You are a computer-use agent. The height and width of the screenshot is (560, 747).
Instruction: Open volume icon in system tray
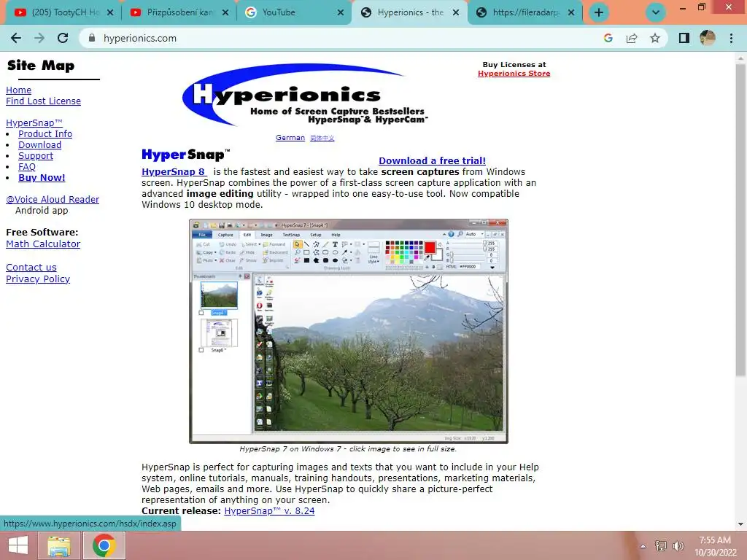pos(678,546)
